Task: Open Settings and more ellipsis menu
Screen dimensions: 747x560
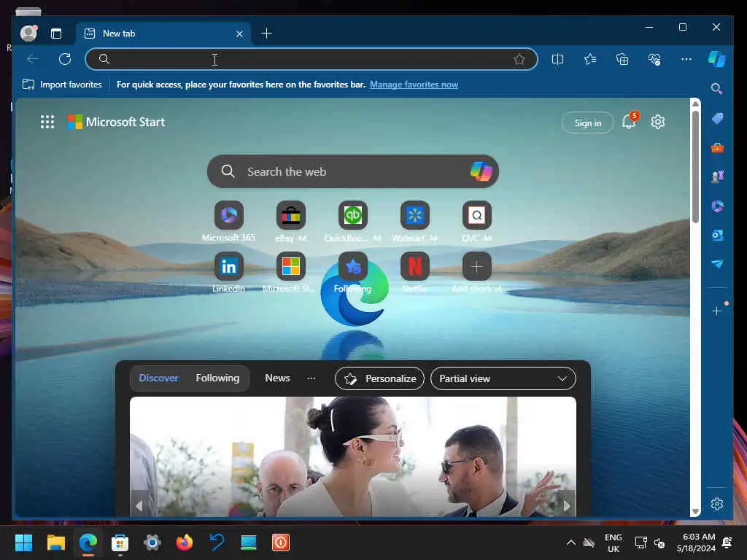Action: click(x=686, y=59)
